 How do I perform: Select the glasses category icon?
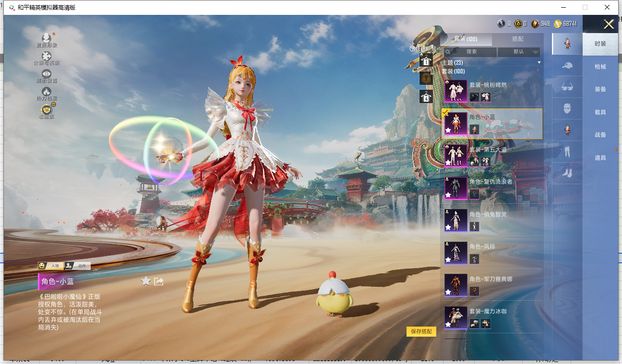click(567, 87)
